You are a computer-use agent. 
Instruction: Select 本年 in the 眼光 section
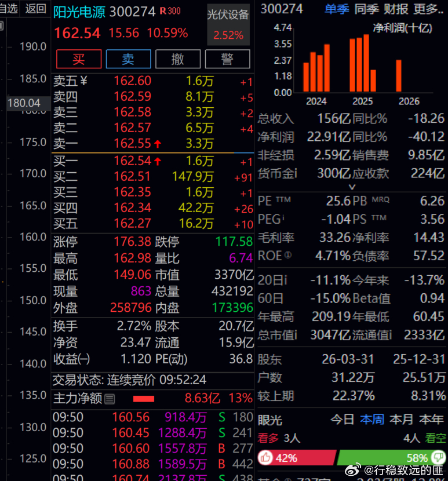tap(431, 420)
